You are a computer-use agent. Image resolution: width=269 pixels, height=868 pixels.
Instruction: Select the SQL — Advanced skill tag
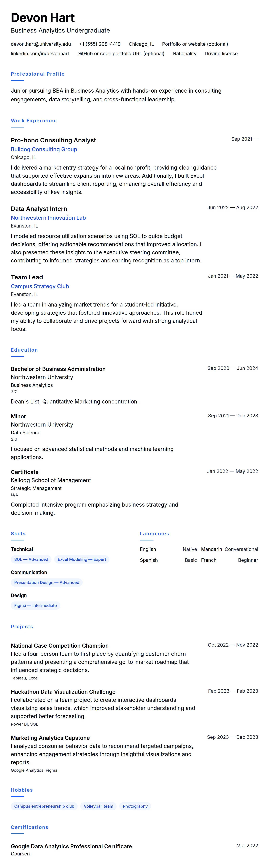(x=31, y=559)
